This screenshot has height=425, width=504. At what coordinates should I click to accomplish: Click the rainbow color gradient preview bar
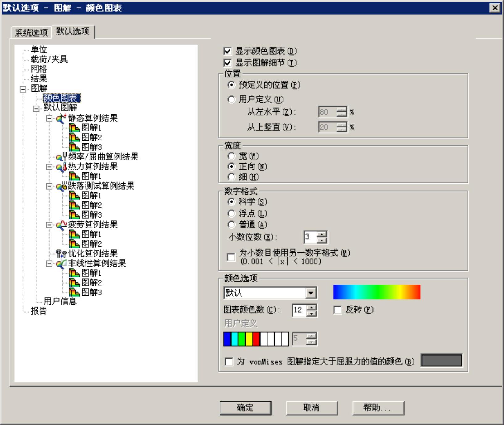[377, 292]
